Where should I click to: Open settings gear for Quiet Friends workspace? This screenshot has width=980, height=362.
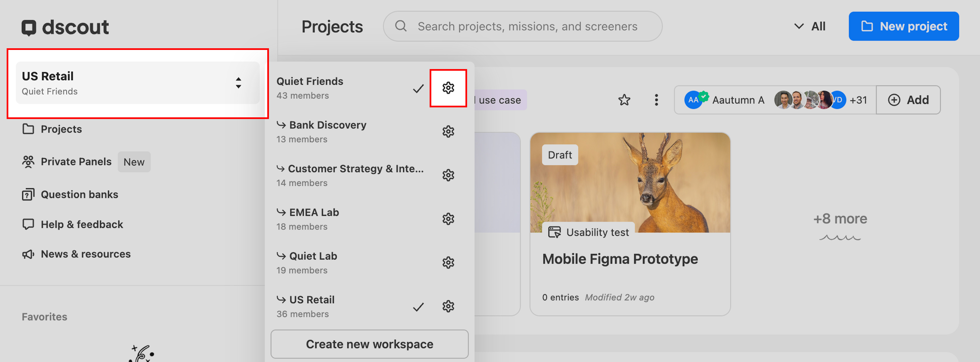click(448, 88)
